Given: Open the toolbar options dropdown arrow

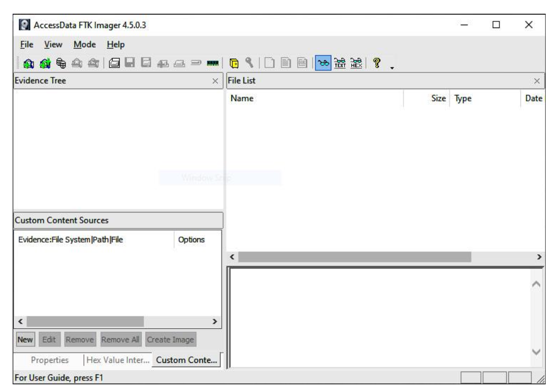Looking at the screenshot, I should point(392,68).
